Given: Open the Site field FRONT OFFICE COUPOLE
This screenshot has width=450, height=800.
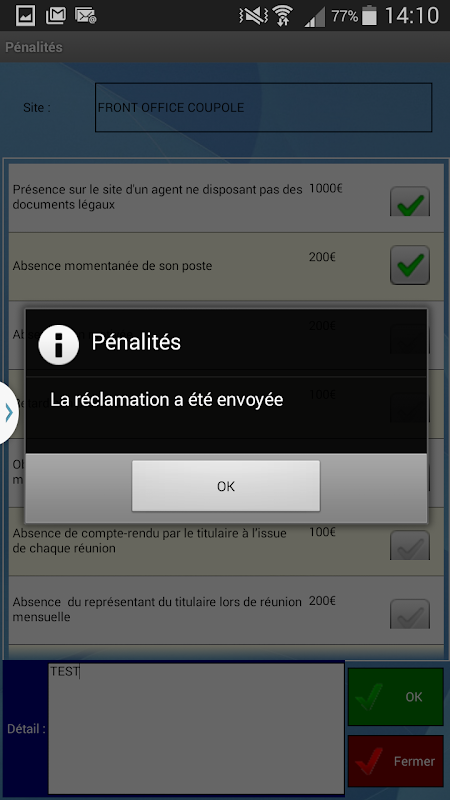Looking at the screenshot, I should pyautogui.click(x=263, y=107).
